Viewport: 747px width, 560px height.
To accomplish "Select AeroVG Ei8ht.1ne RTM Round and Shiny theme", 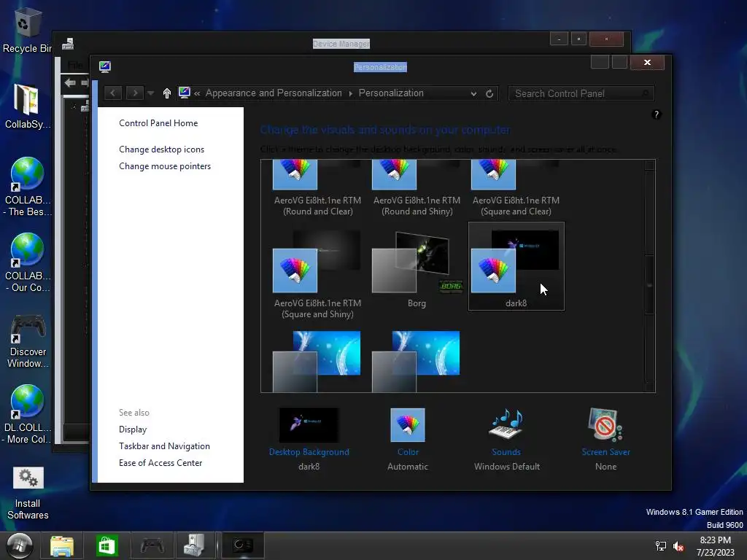I will pos(417,188).
